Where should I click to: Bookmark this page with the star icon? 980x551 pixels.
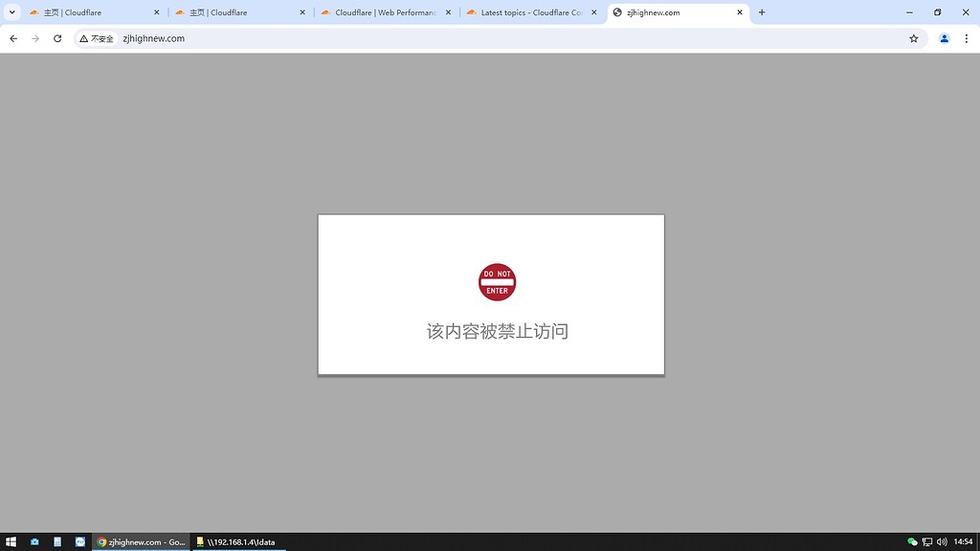click(x=914, y=38)
